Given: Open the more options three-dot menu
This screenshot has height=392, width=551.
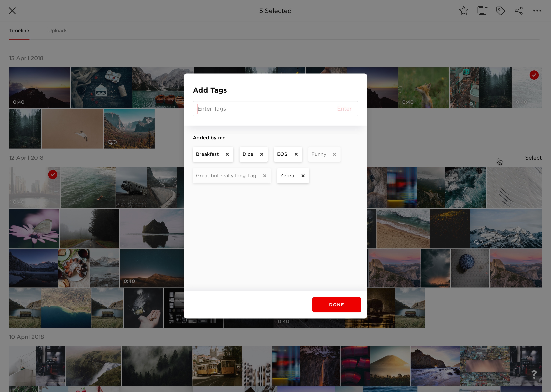Looking at the screenshot, I should [x=537, y=11].
